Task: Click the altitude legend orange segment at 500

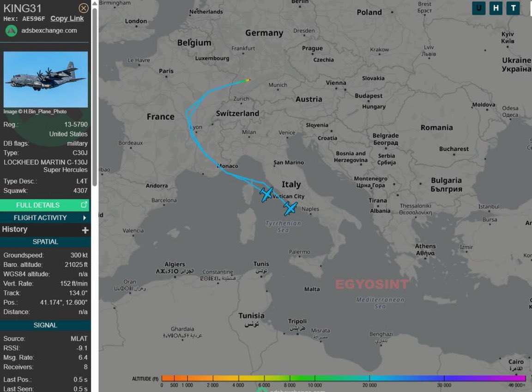Action: [x=174, y=378]
